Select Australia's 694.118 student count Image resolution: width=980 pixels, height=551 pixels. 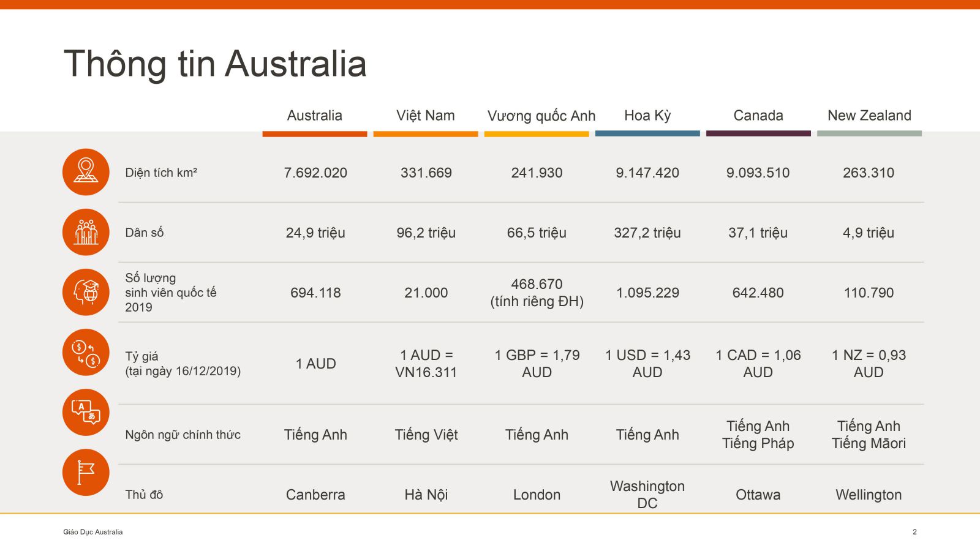coord(315,293)
